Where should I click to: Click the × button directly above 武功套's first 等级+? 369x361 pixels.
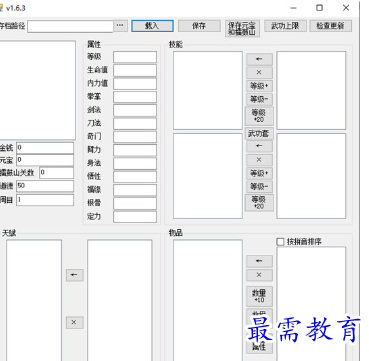(259, 73)
